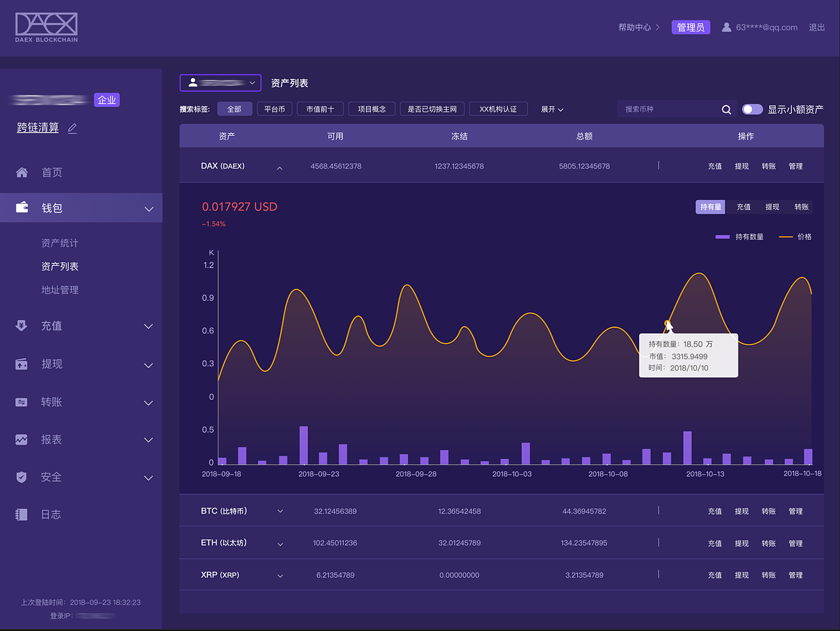Image resolution: width=840 pixels, height=631 pixels.
Task: Click the account email 63****@qq.com
Action: [x=766, y=28]
